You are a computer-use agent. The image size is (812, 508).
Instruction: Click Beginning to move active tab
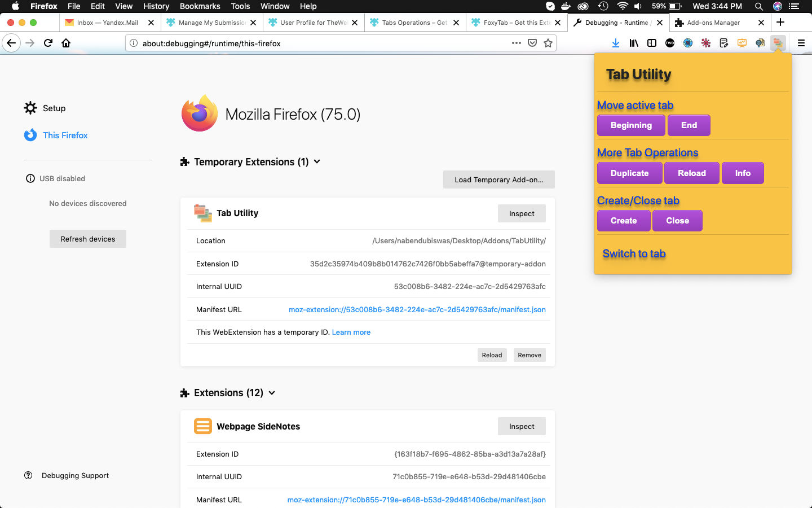coord(631,125)
